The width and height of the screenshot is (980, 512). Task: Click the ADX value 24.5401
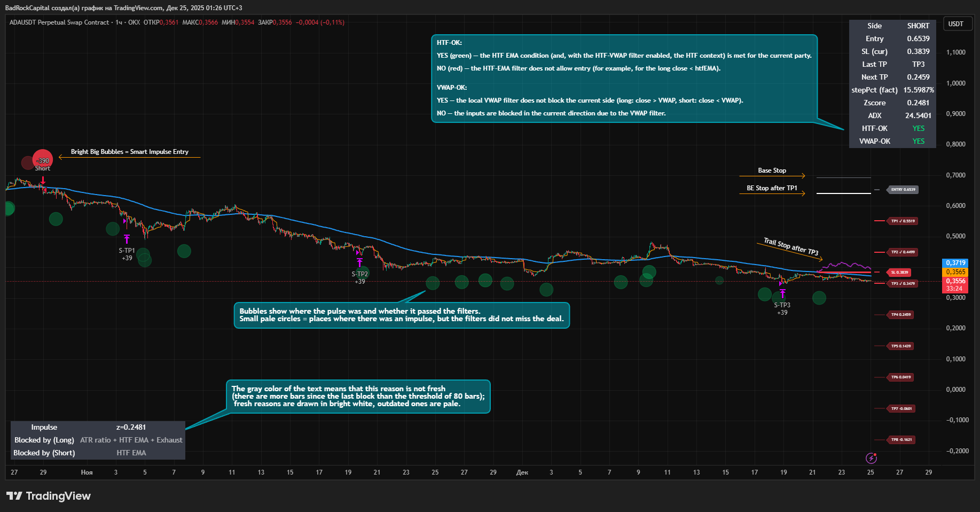(918, 115)
